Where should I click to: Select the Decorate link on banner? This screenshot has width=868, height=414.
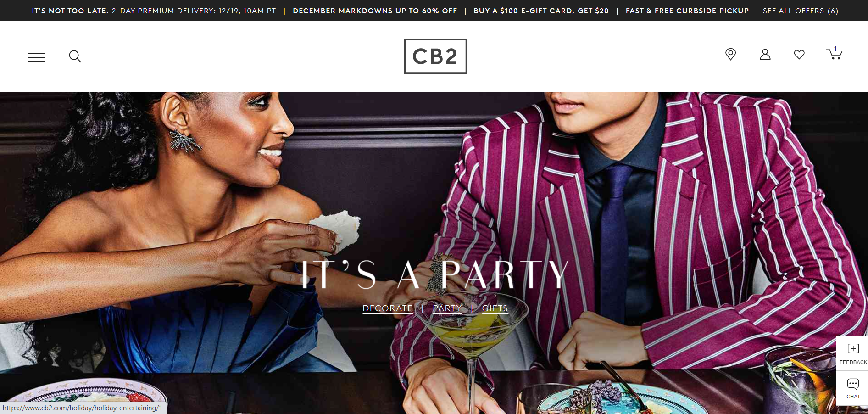[x=387, y=308]
